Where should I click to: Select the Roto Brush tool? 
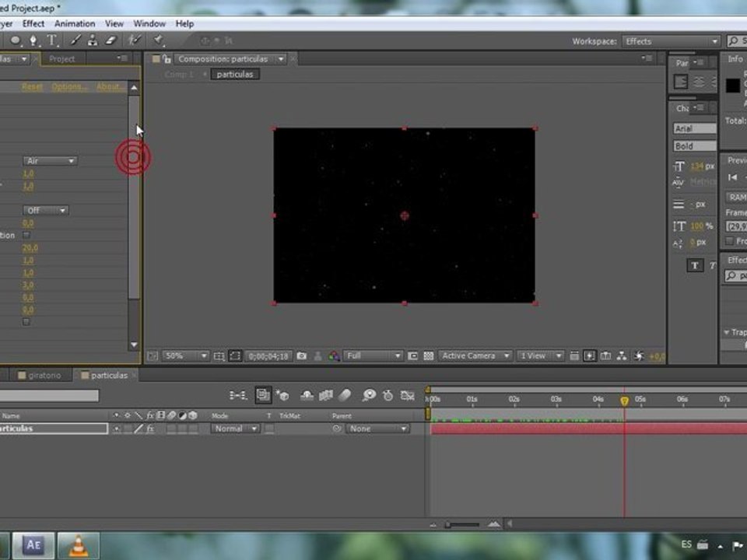pyautogui.click(x=135, y=40)
